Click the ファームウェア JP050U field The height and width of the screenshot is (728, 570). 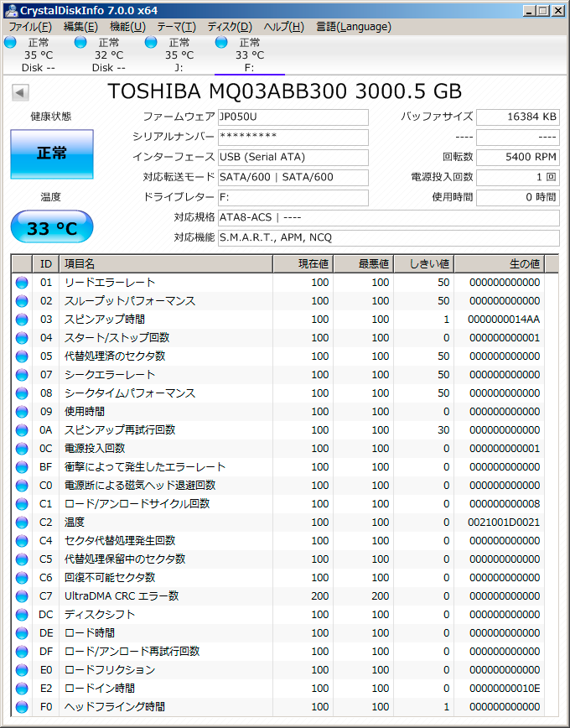[x=292, y=117]
